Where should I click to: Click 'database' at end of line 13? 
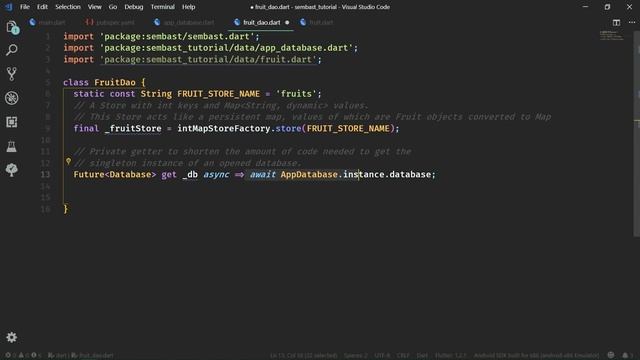(410, 175)
